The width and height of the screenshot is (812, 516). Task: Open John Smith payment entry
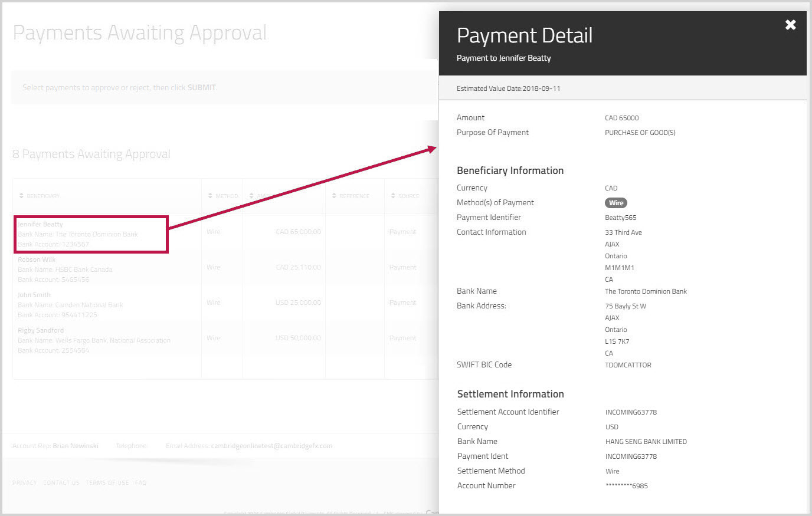34,295
